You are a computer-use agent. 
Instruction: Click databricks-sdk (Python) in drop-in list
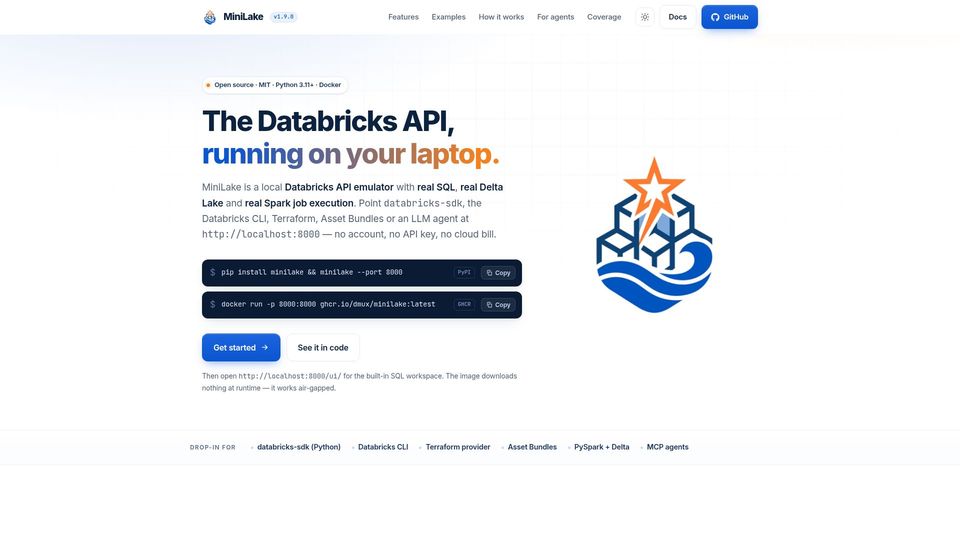299,447
